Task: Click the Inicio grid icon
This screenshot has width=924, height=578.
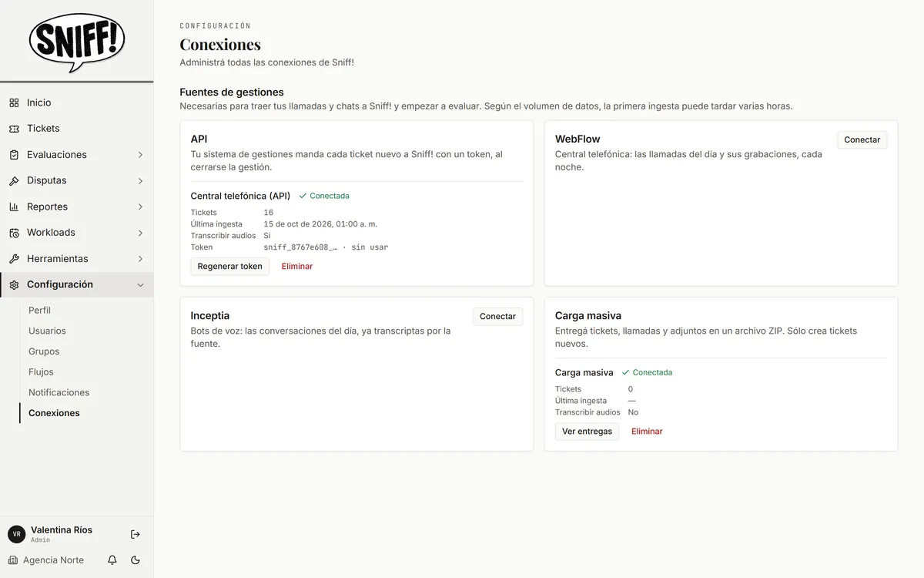Action: tap(14, 102)
